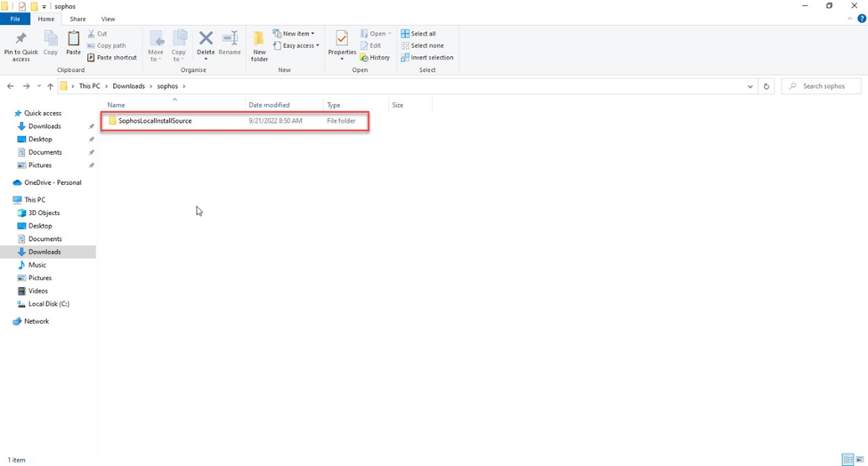The image size is (868, 466).
Task: Click Select none in ribbon
Action: click(x=422, y=46)
